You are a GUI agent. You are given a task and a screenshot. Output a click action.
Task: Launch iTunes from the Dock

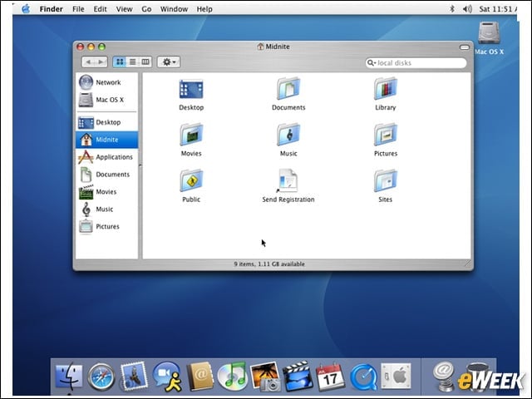[x=233, y=376]
